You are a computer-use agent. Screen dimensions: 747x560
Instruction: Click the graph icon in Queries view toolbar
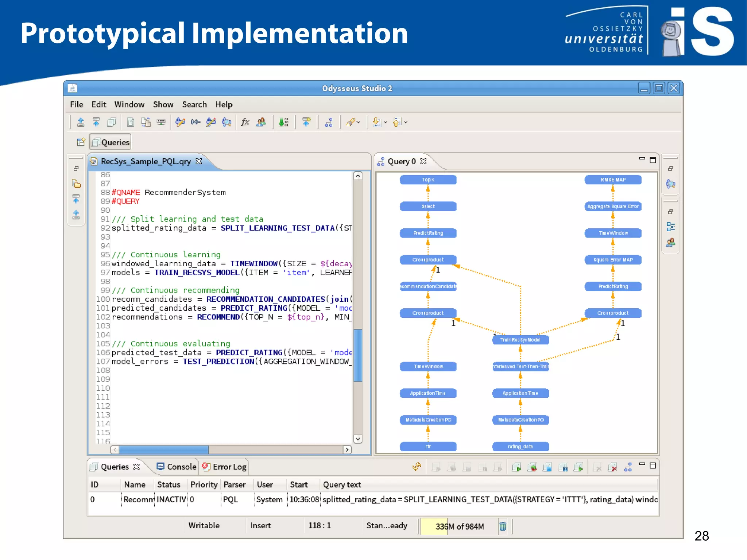click(x=628, y=467)
